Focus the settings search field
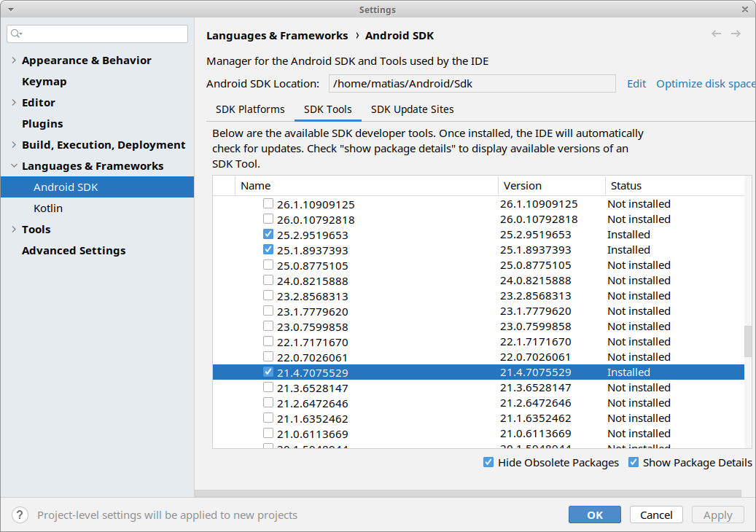 pos(102,34)
